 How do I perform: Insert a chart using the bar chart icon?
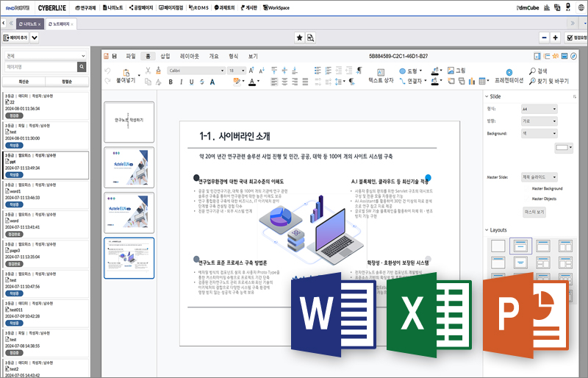click(x=471, y=81)
